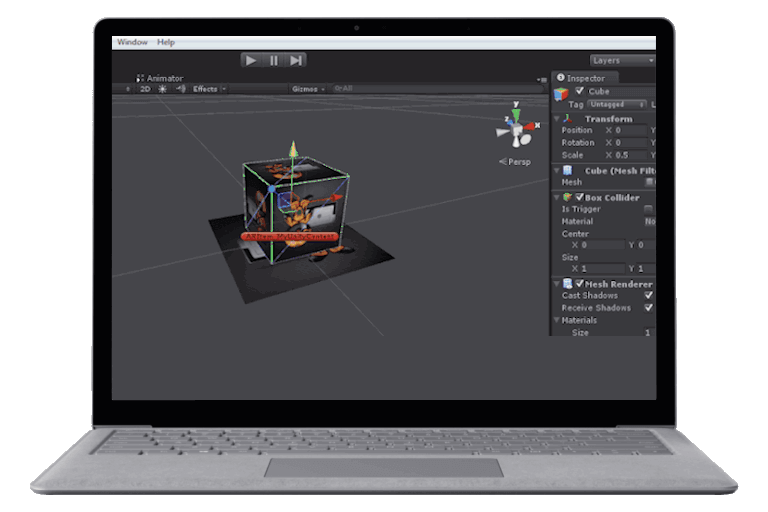Click the red X axis on the orientation gizmo

click(x=531, y=126)
